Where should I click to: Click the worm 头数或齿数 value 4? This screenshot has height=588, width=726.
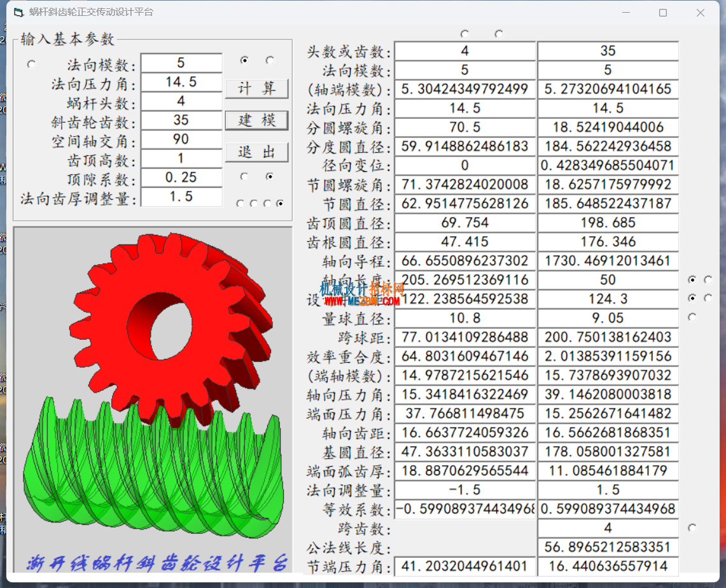[x=465, y=51]
